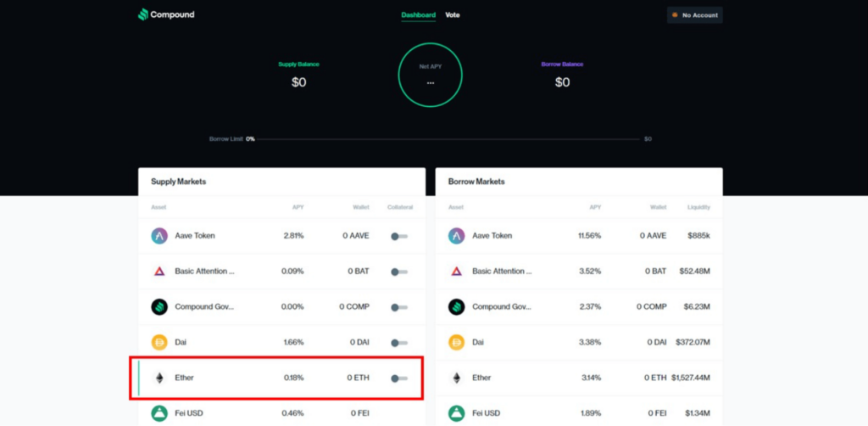Select Basic Attention name in Supply Markets
This screenshot has height=426, width=868.
pyautogui.click(x=204, y=271)
